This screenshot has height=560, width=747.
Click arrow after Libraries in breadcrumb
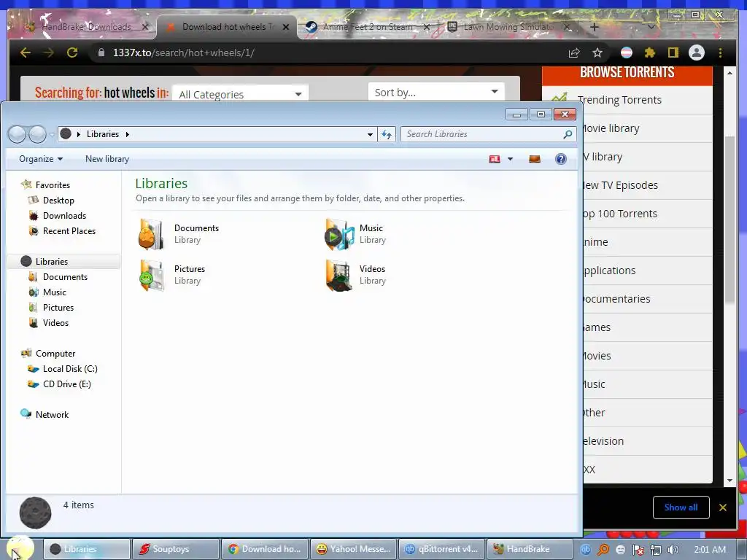click(127, 134)
